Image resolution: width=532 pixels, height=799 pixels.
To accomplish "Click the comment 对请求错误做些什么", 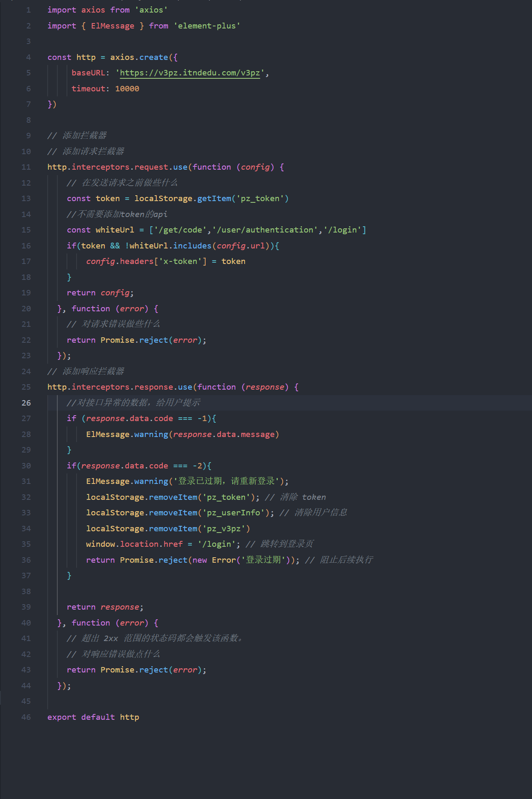I will coord(114,324).
